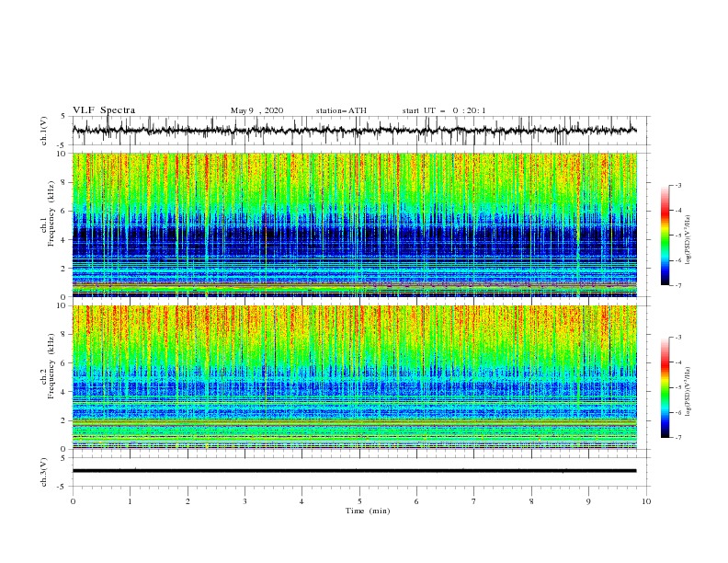Click the time axis tick label '2'
Screen dimensions: 728x563
pos(188,501)
